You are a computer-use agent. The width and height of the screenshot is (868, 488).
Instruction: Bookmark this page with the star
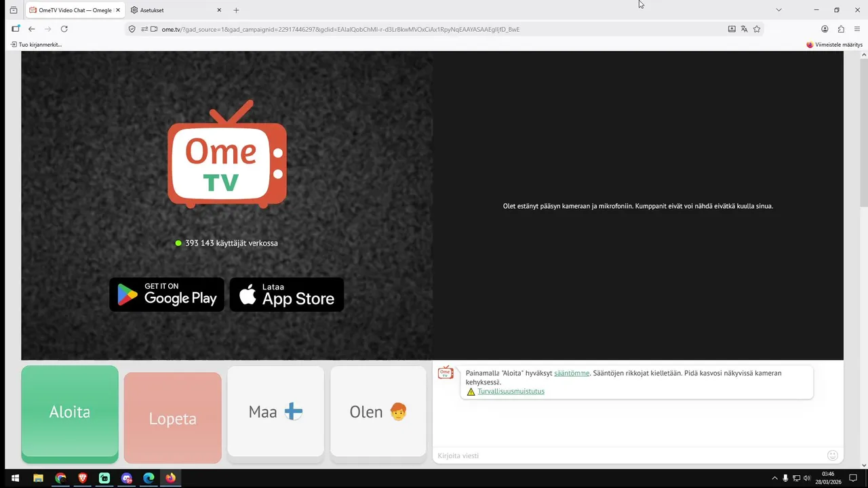point(757,29)
